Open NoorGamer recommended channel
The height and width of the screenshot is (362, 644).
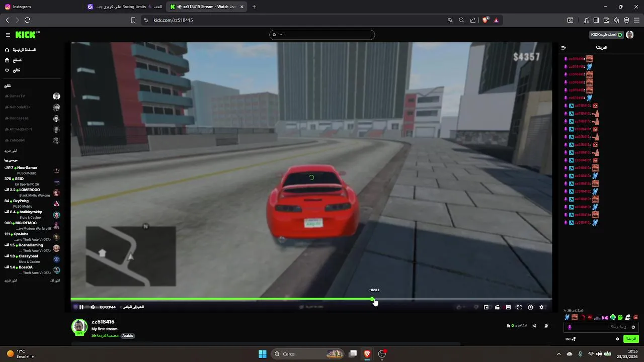tap(32, 170)
